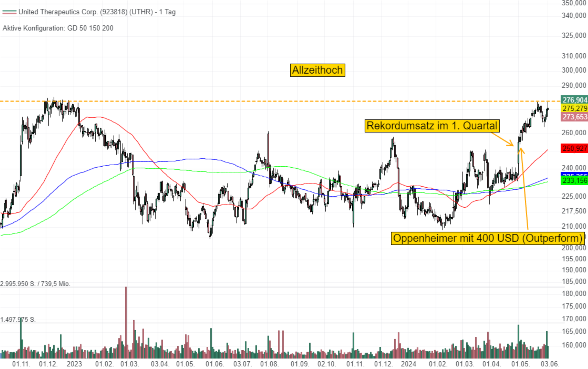Click the volume label '2.995.950 S. / 739,5 Mio.'

pyautogui.click(x=35, y=284)
